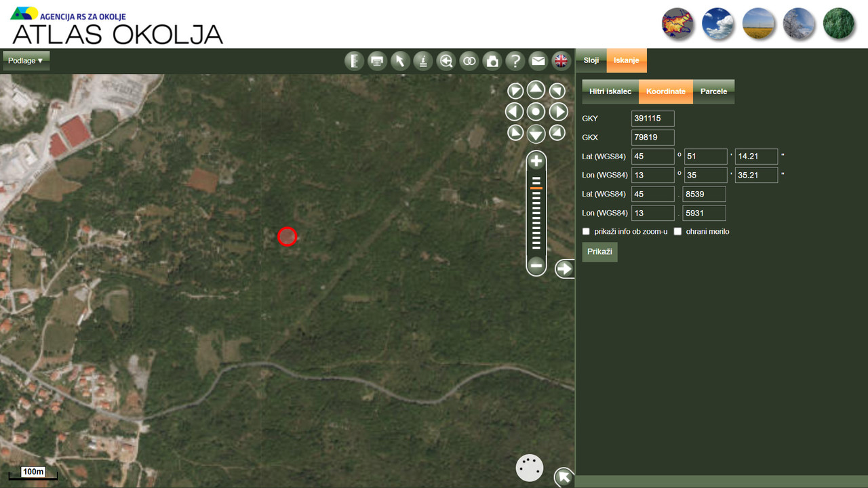Click Lon seconds field showing 35.21
This screenshot has width=868, height=488.
coord(757,176)
